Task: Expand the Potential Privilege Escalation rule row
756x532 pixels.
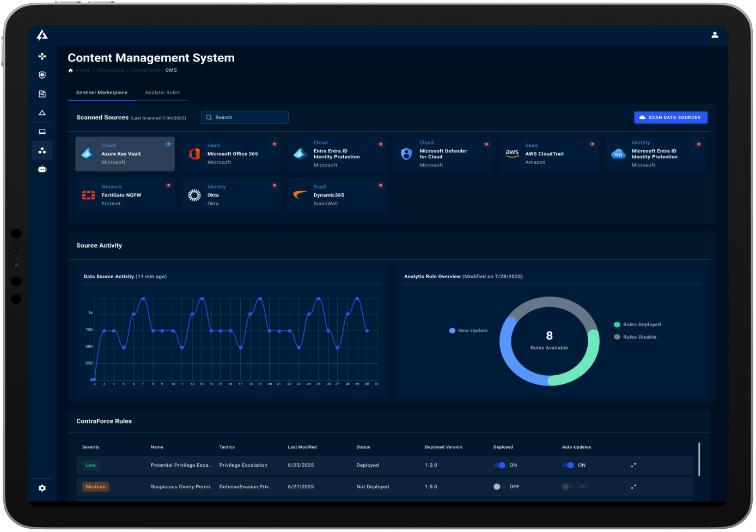Action: point(633,465)
